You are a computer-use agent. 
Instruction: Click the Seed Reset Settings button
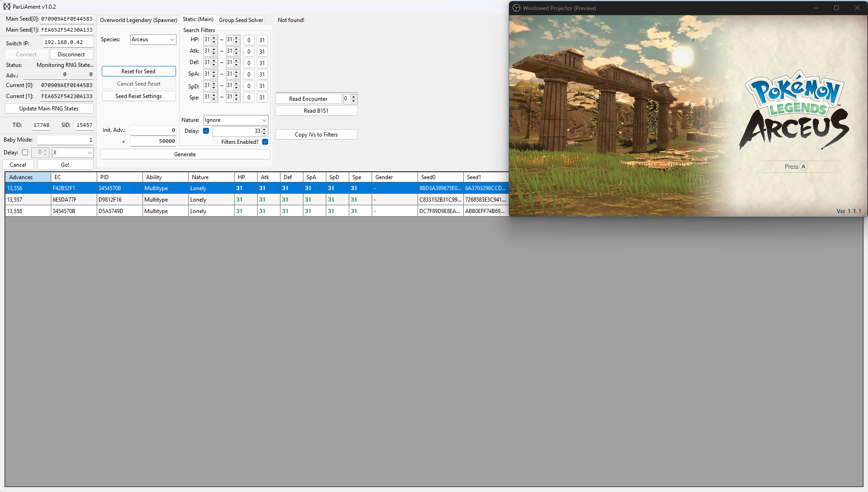(x=138, y=96)
